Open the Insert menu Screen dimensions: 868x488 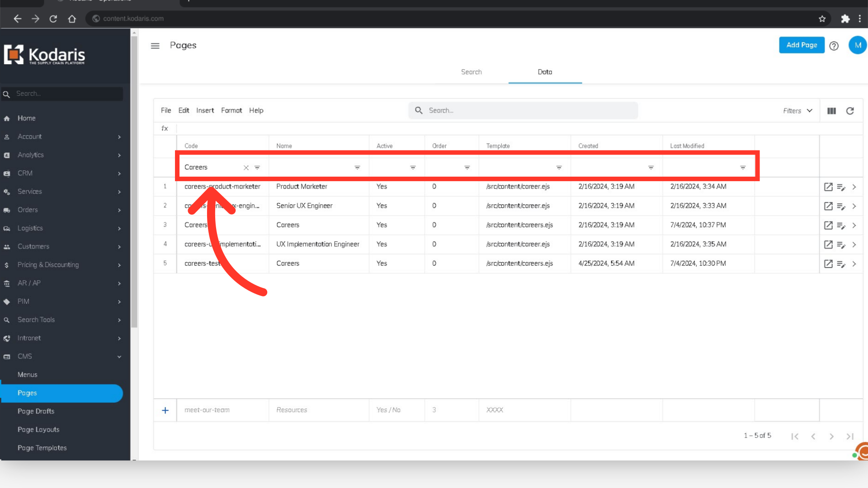pos(205,110)
